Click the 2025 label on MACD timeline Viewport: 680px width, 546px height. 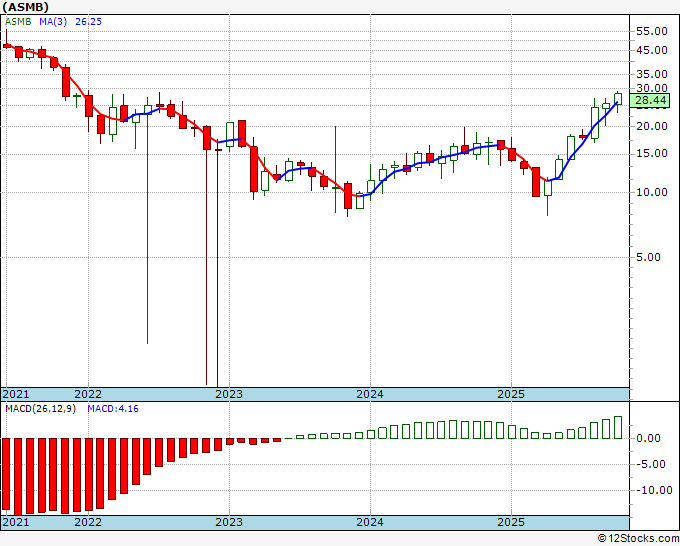point(511,522)
